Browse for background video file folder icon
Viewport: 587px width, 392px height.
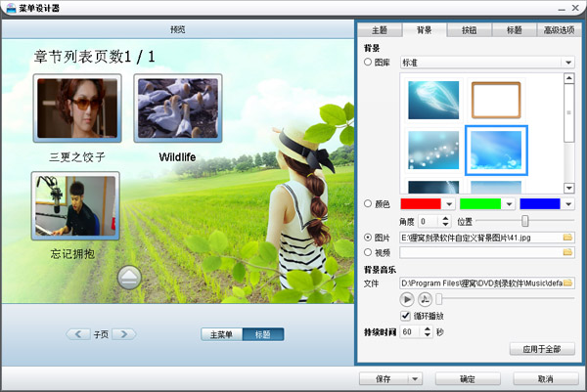(566, 252)
